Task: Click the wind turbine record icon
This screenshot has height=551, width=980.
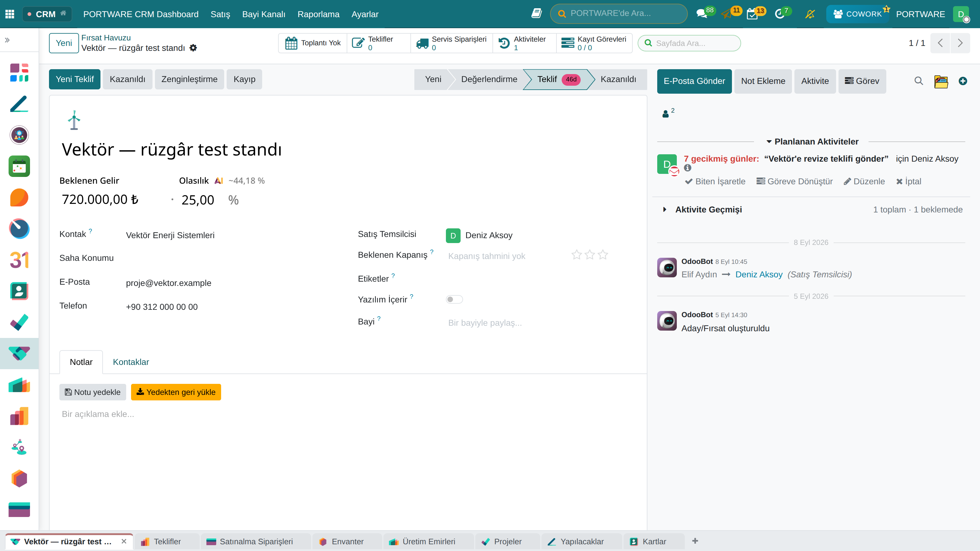Action: coord(74,120)
